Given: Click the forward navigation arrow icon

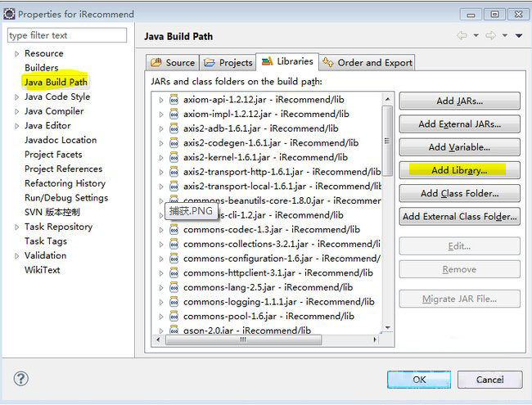Looking at the screenshot, I should (x=490, y=36).
